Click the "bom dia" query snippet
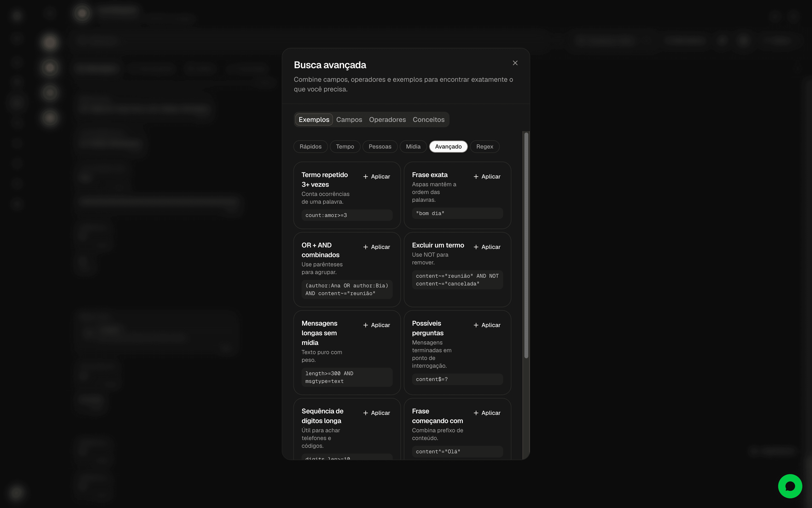 (x=457, y=213)
